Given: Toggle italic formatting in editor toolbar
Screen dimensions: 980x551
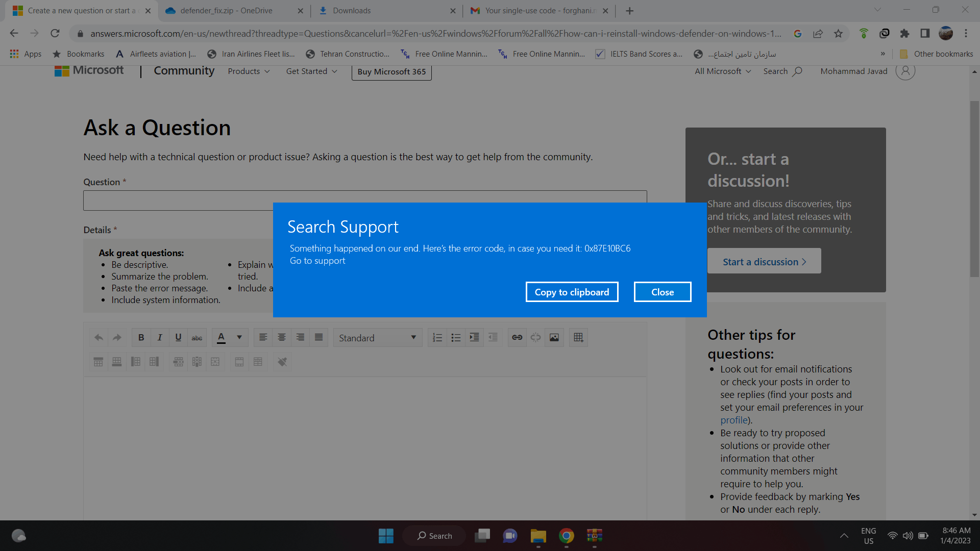Looking at the screenshot, I should tap(160, 337).
